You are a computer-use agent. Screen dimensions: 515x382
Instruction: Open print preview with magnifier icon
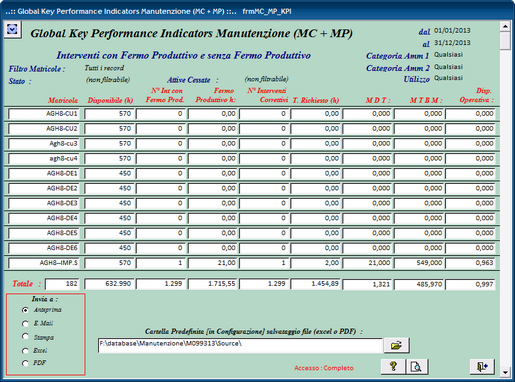coord(417,367)
